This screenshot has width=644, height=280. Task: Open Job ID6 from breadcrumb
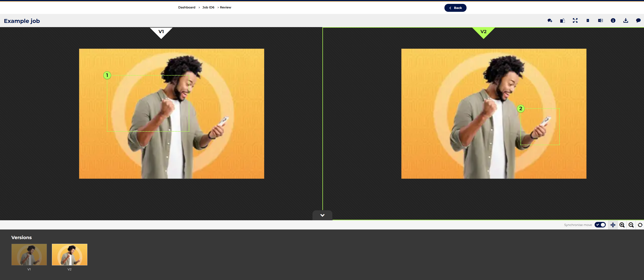[x=208, y=7]
